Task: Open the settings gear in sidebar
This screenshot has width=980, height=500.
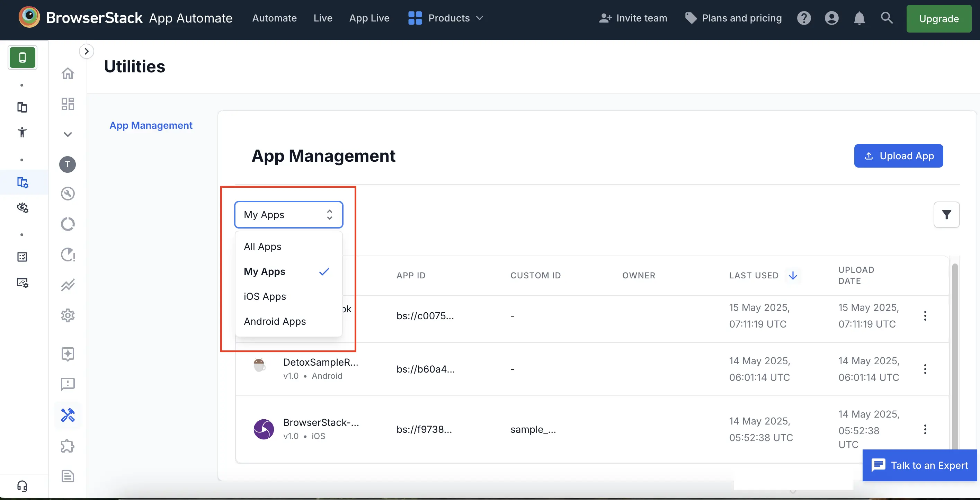Action: (x=68, y=315)
